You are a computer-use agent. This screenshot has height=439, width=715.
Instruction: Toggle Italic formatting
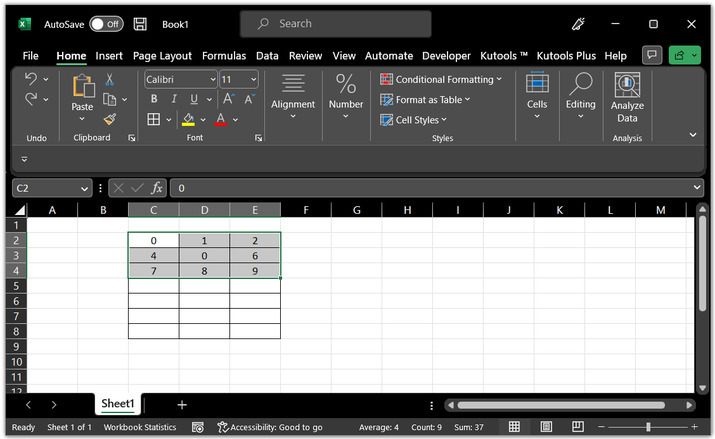coord(174,99)
